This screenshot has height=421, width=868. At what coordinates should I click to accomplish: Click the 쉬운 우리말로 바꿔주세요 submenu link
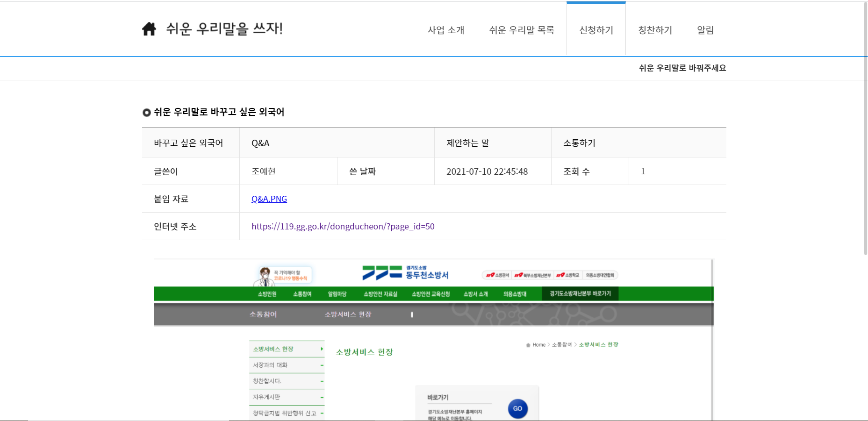(682, 68)
